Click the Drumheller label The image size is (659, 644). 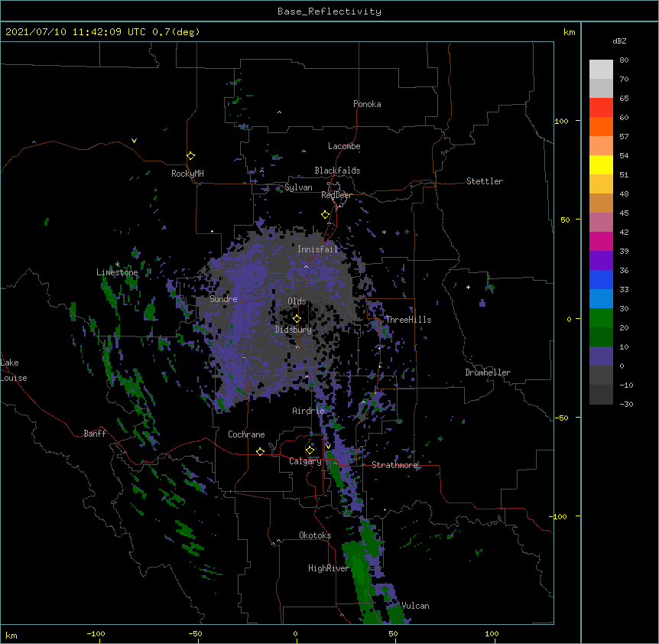(x=488, y=372)
